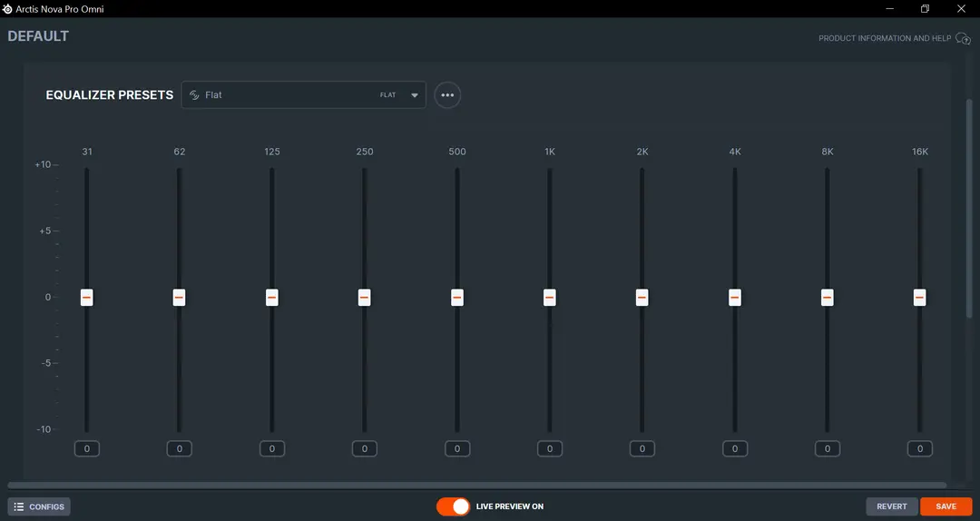Click the 16K slider handle
The height and width of the screenshot is (521, 980).
pos(919,297)
